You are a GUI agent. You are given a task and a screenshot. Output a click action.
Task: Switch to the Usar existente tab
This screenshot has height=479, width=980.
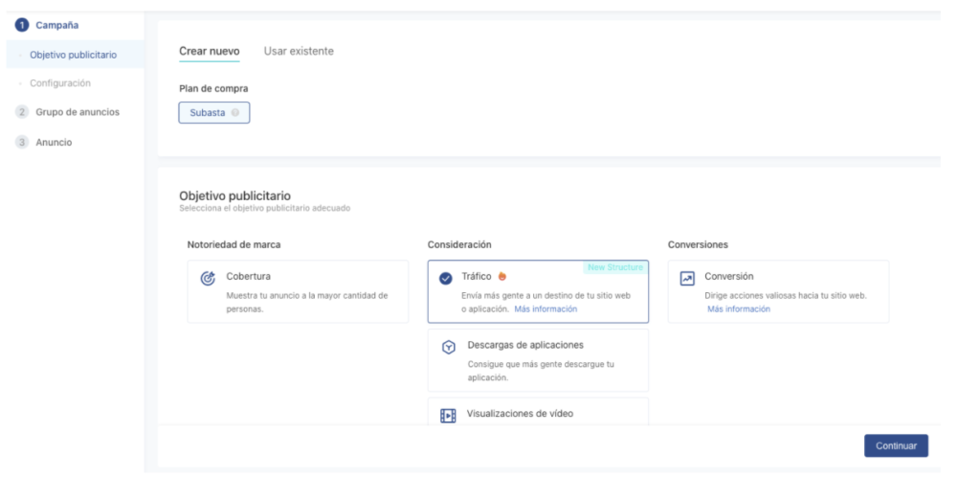coord(299,52)
